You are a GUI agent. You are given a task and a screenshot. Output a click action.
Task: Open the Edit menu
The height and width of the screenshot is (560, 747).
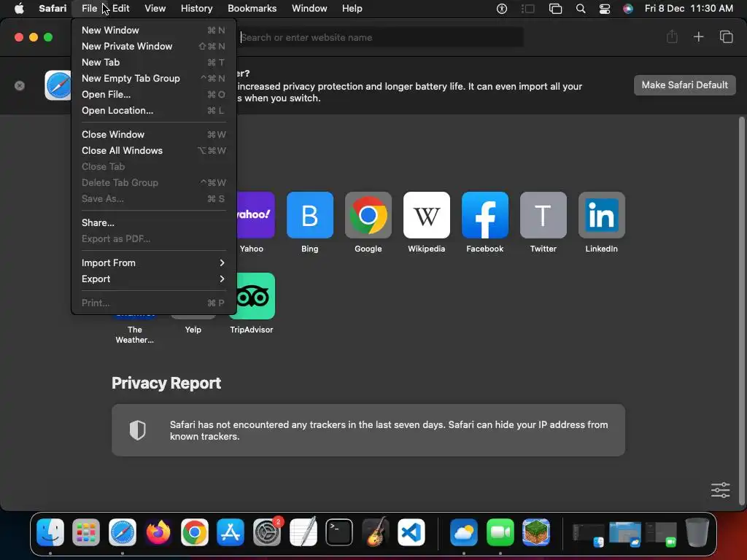point(121,8)
